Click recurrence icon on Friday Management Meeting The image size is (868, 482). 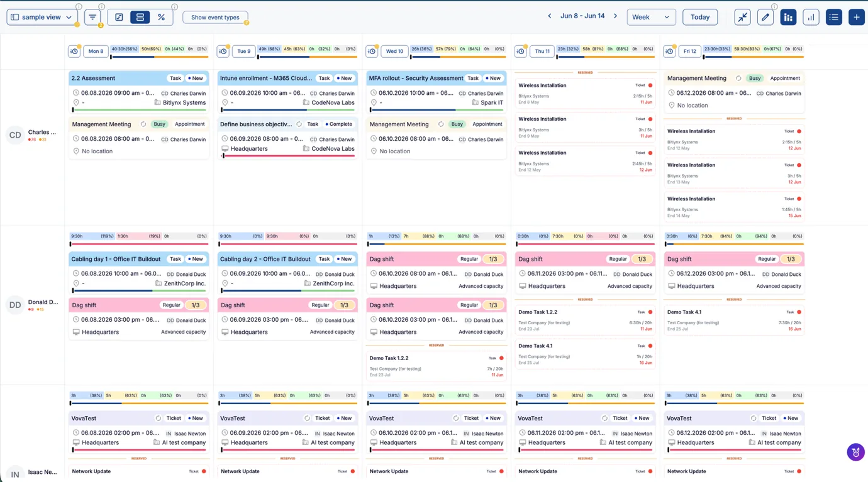738,79
